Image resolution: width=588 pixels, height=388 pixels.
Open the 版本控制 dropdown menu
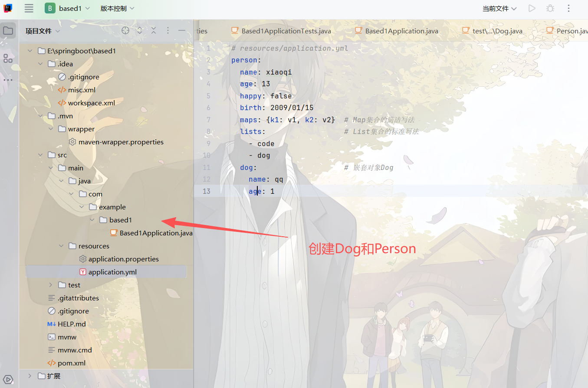point(117,8)
